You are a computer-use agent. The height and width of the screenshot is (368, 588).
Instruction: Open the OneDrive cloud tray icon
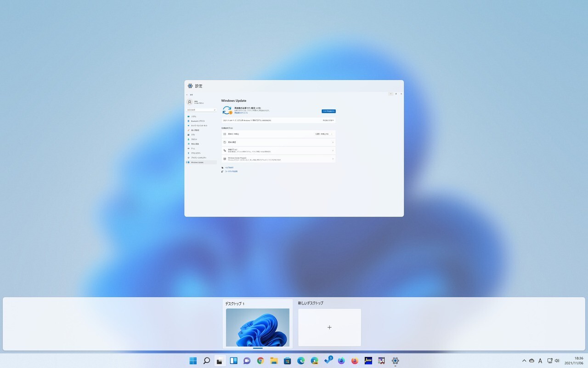click(x=531, y=361)
